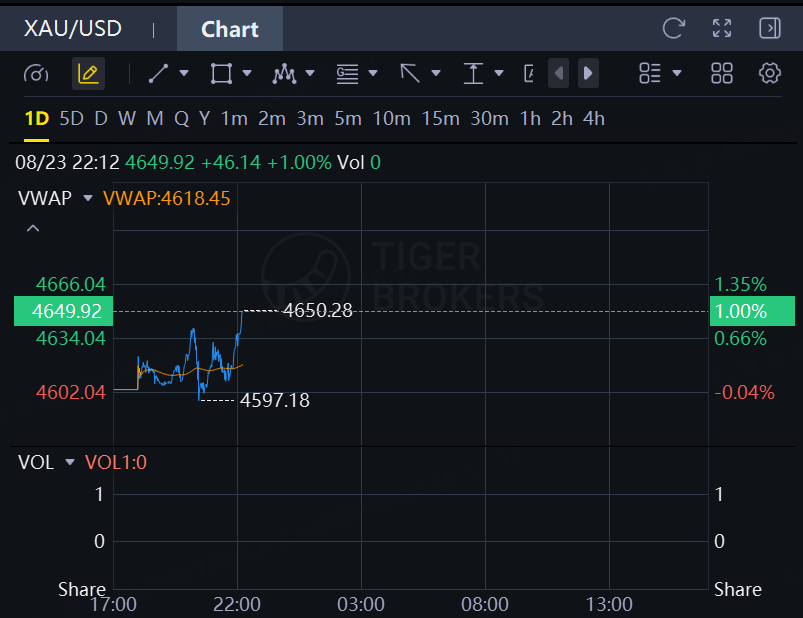803x618 pixels.
Task: Open the Chart tab
Action: click(x=230, y=29)
